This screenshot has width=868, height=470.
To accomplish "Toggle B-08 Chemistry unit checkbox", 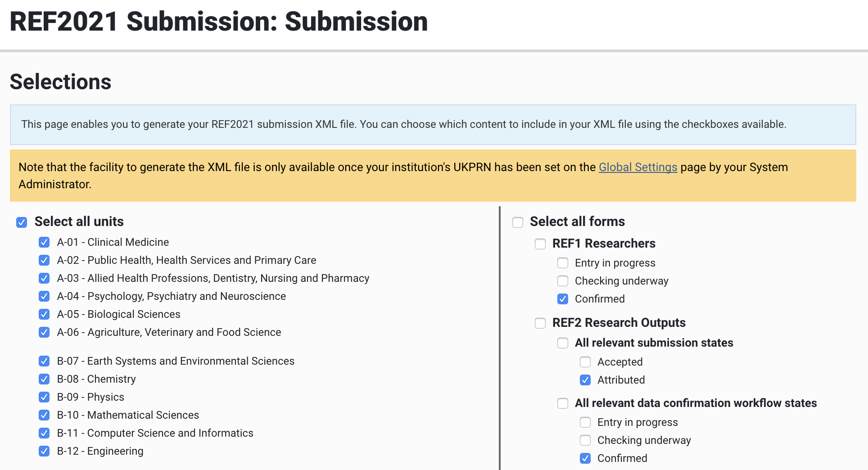I will point(44,379).
